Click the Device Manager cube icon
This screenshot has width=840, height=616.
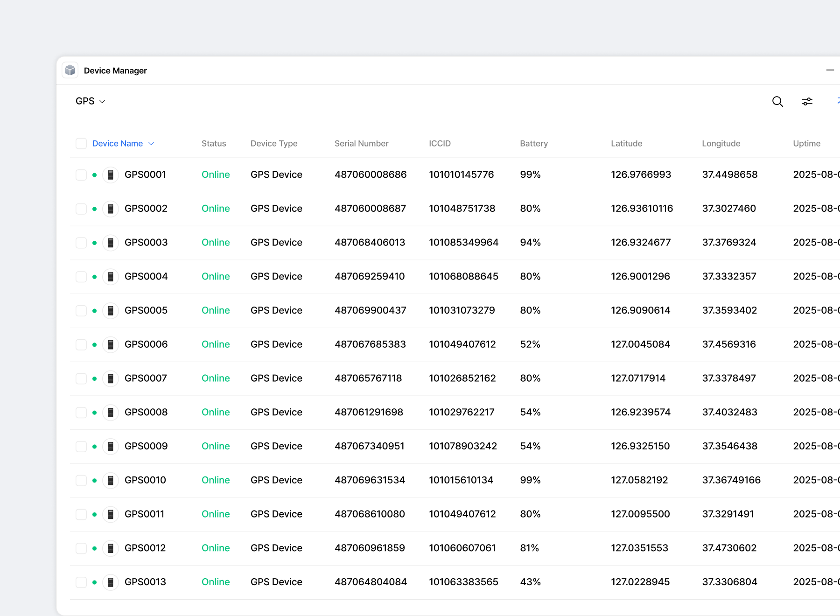(70, 70)
